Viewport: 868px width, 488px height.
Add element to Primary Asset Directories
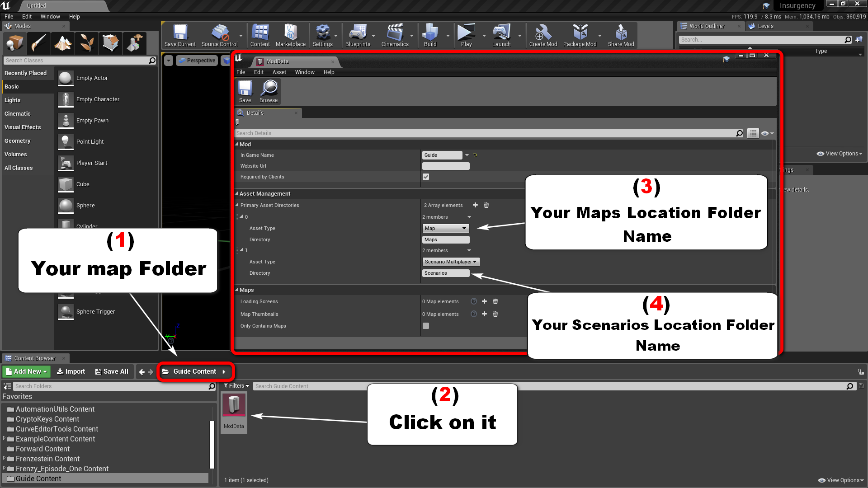click(x=475, y=205)
